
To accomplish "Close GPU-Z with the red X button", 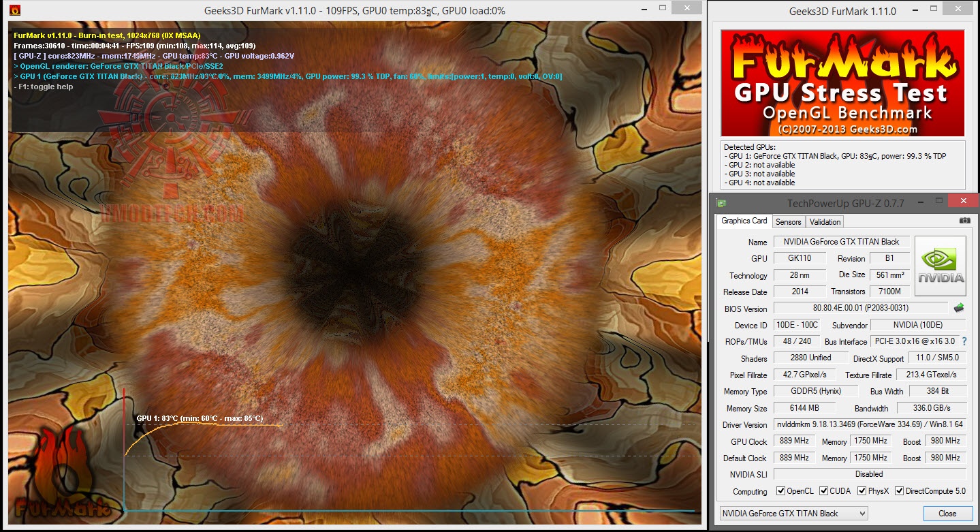I will pos(963,202).
